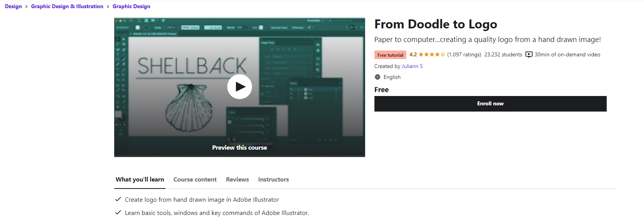Click the Create logo from hand drawn text
The width and height of the screenshot is (644, 220).
[x=202, y=200]
